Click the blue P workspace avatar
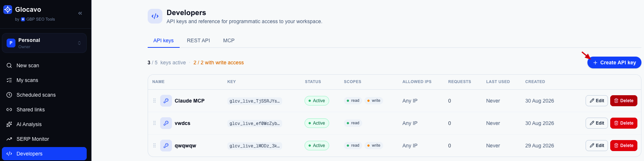The width and height of the screenshot is (644, 161). point(11,43)
